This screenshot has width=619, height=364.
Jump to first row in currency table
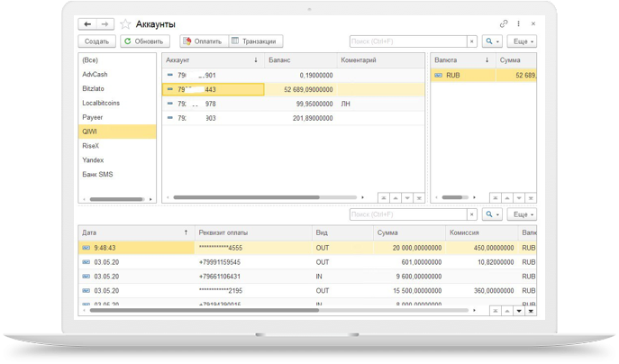tap(495, 198)
